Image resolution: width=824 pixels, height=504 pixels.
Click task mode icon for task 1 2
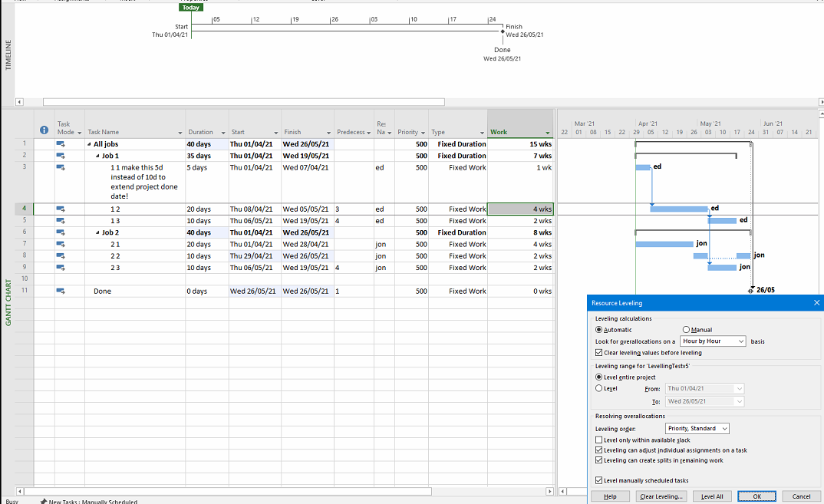coord(61,209)
